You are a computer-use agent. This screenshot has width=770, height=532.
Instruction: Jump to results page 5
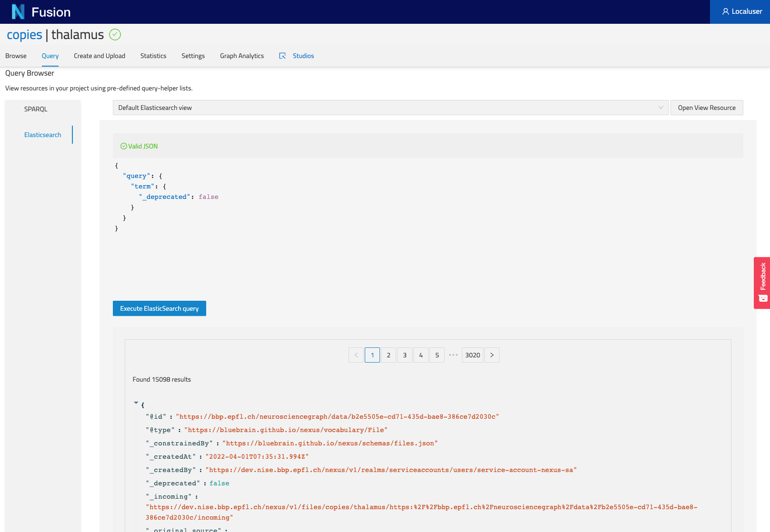[x=437, y=355]
